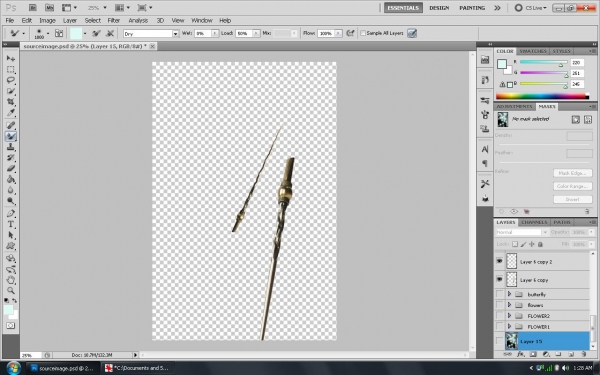Expand the FLOWER1 layer group
The height and width of the screenshot is (375, 600).
(x=509, y=326)
